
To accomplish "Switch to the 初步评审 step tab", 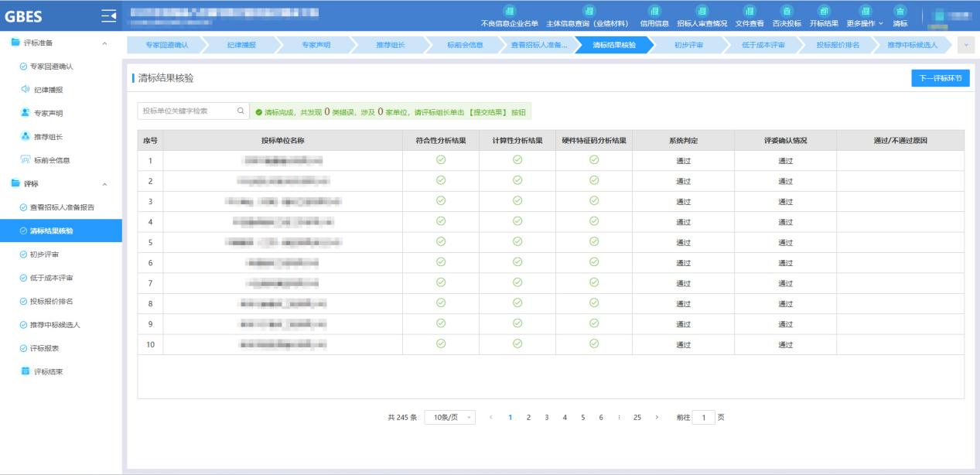I will tap(688, 46).
